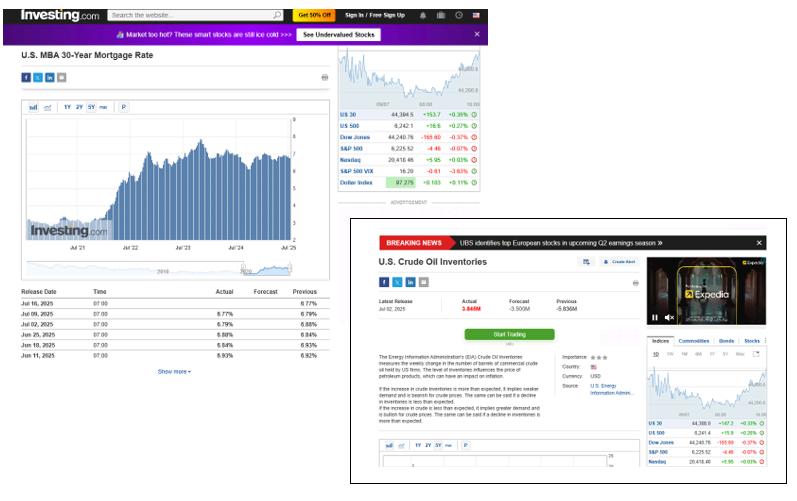Print the Mortgage Rate page
Viewport: 797px width, 501px height.
(x=325, y=77)
